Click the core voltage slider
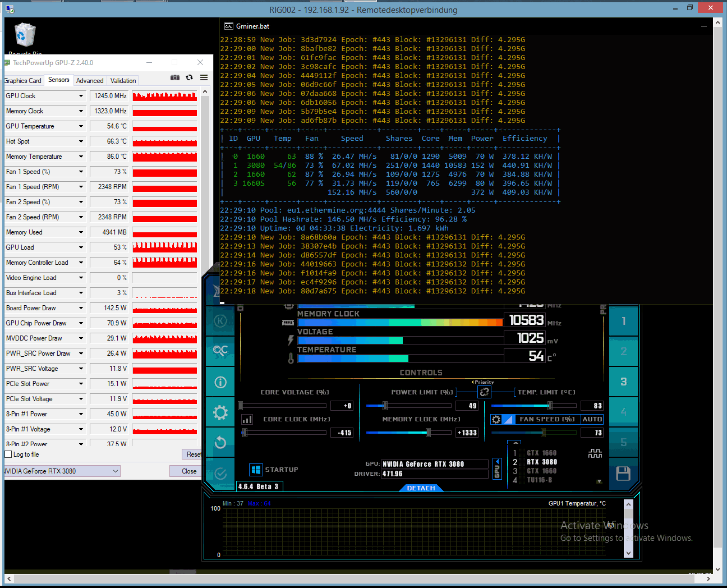 click(283, 406)
